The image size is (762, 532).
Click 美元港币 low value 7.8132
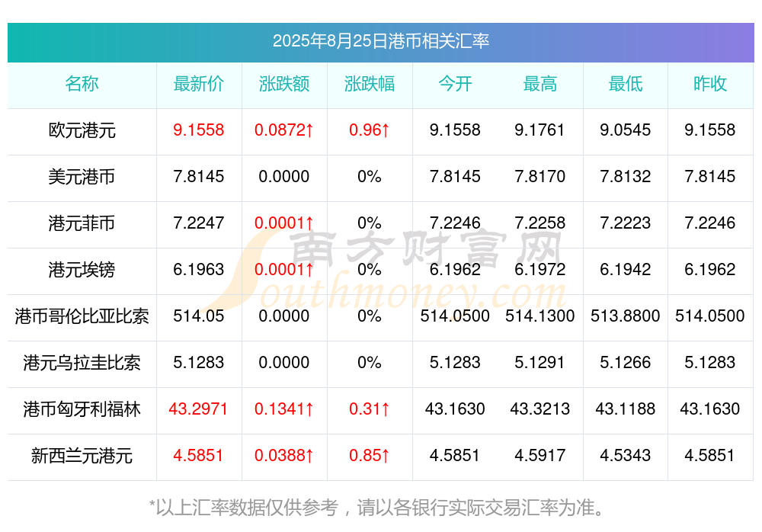[x=626, y=176]
